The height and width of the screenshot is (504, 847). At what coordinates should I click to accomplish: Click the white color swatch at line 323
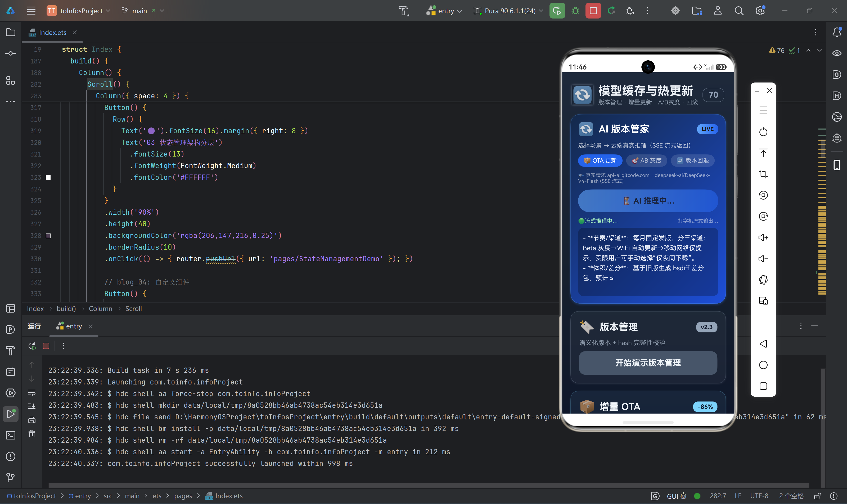pos(48,178)
